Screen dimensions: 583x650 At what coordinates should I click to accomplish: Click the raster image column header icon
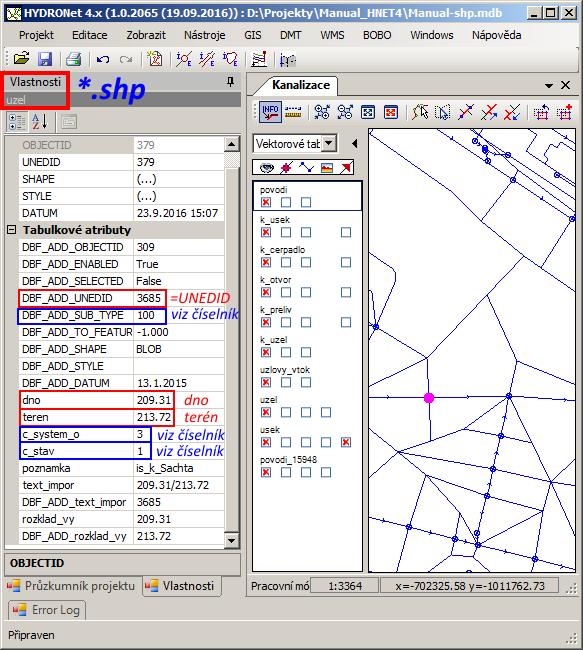point(327,167)
